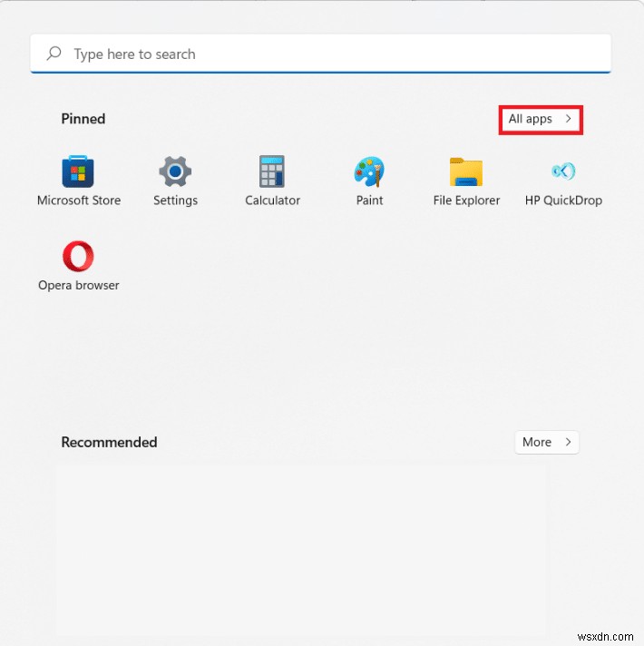
Task: Click the Recommended section heading
Action: pos(109,442)
